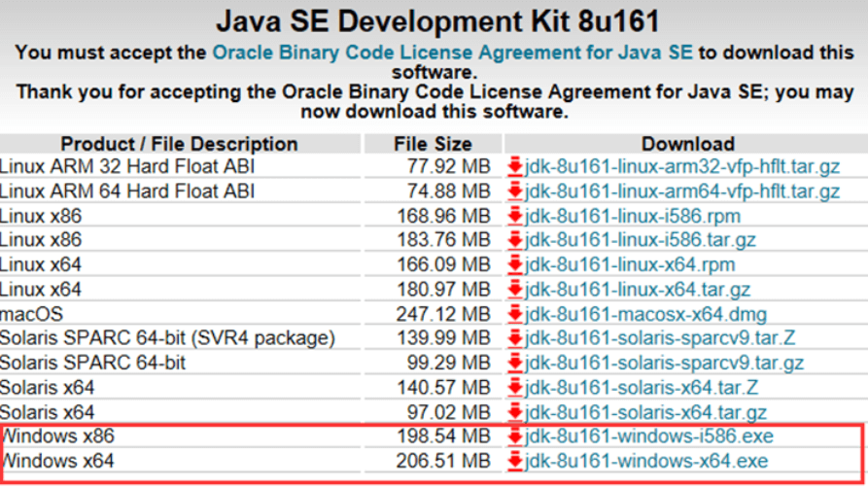
Task: Click download arrow icon for linux-arm32-vfp-hflt.tar.gz
Action: 515,166
